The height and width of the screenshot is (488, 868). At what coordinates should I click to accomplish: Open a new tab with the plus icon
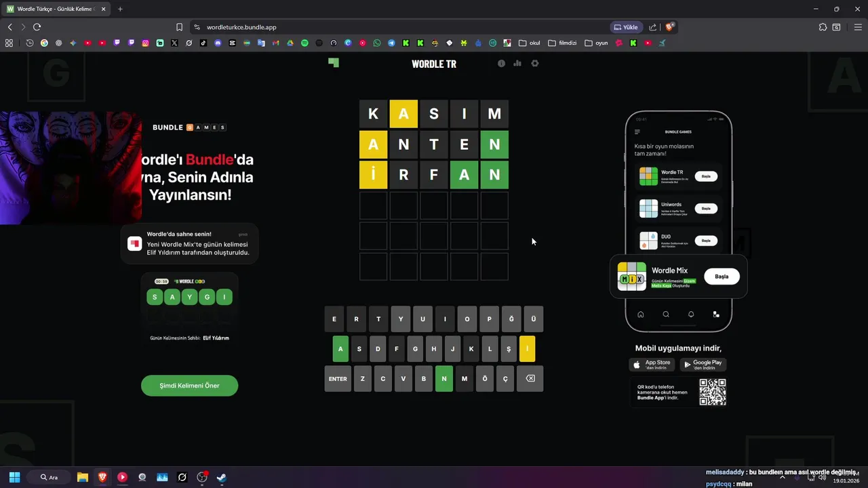coord(120,9)
